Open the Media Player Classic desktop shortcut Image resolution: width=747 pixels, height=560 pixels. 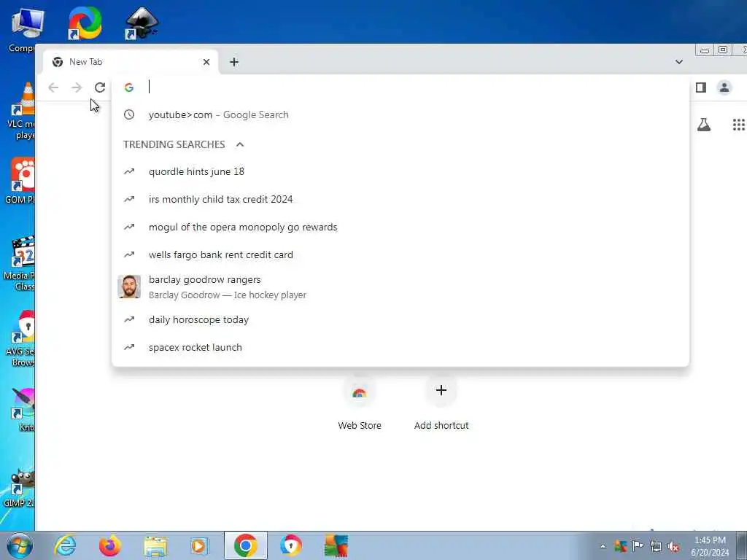click(x=19, y=262)
